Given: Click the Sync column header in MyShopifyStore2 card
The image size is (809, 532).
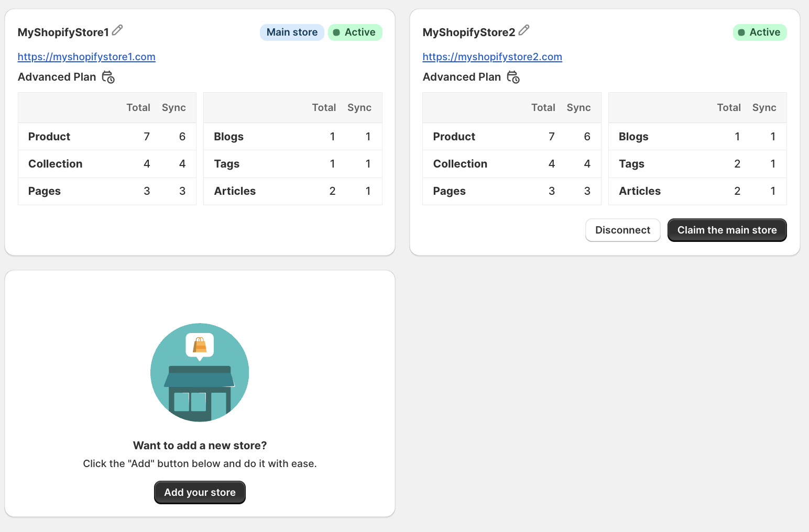Looking at the screenshot, I should [578, 107].
